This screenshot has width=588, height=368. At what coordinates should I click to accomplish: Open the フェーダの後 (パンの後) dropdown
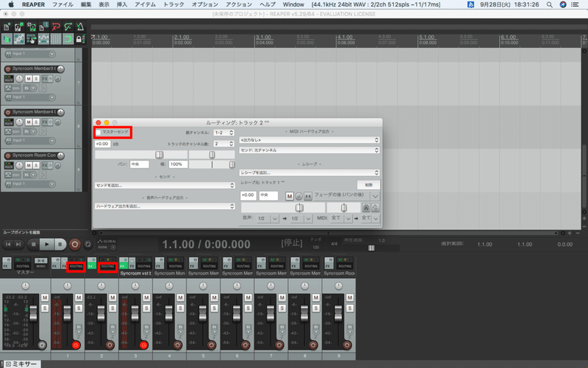[347, 196]
